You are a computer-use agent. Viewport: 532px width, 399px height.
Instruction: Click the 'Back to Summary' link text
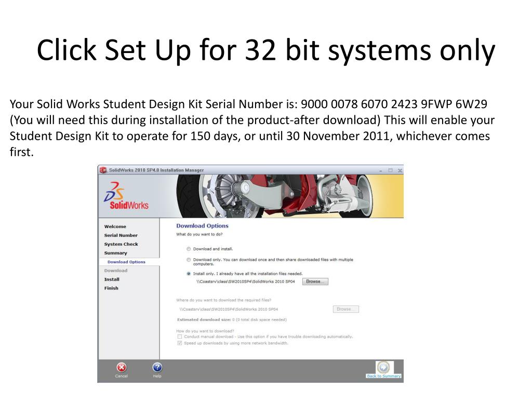pos(384,376)
